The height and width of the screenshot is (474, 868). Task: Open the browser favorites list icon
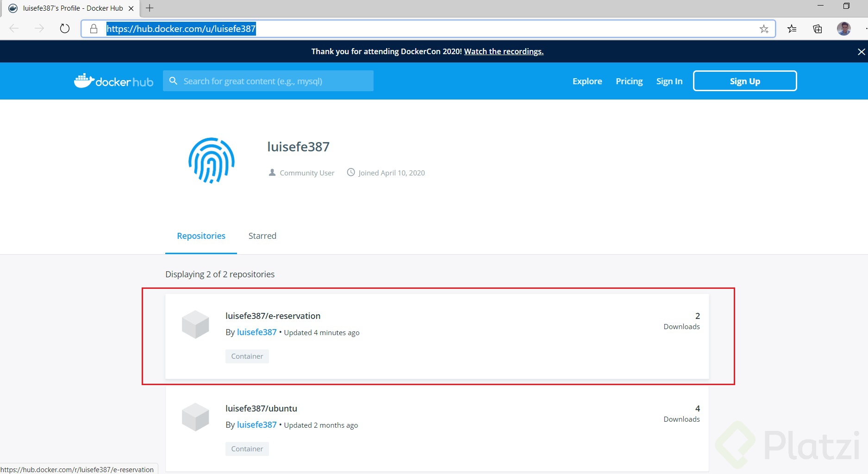pyautogui.click(x=792, y=29)
